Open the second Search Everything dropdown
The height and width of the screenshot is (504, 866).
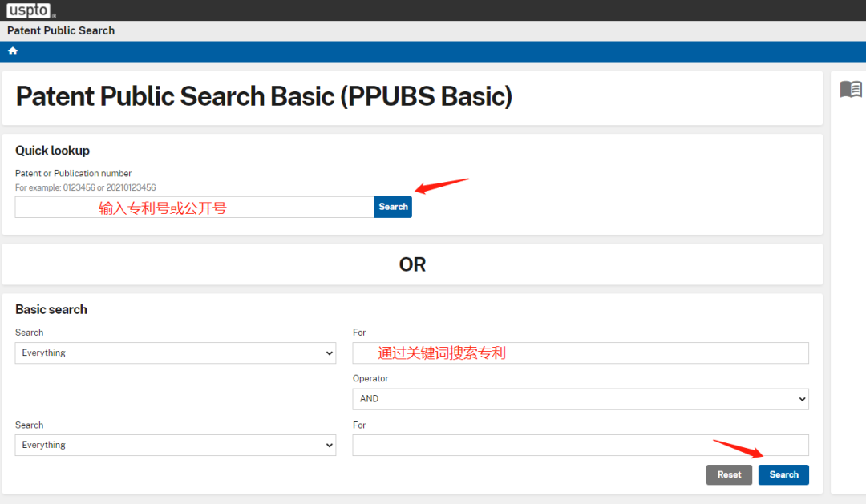[176, 445]
